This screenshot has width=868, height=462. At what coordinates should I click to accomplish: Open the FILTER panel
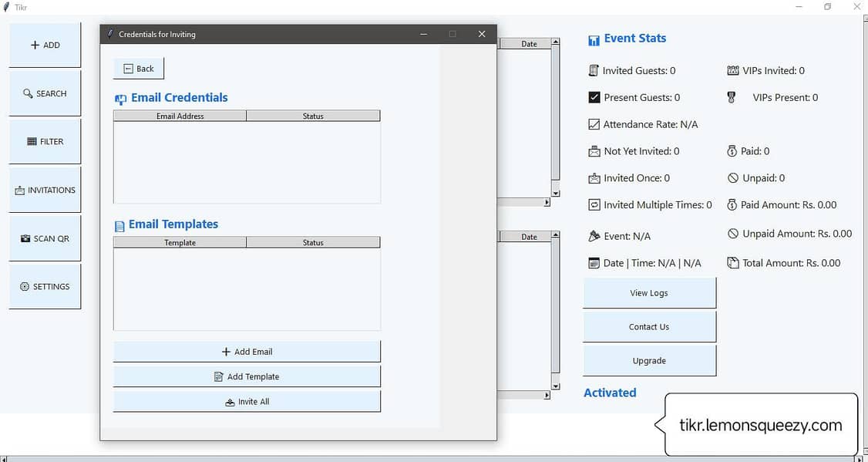pos(45,142)
